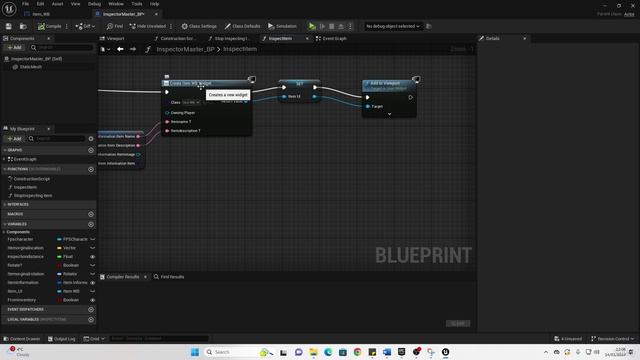Click the Rotator type swatch of ItemOriginalRotation
Screen dimensions: 640x360
(59, 274)
